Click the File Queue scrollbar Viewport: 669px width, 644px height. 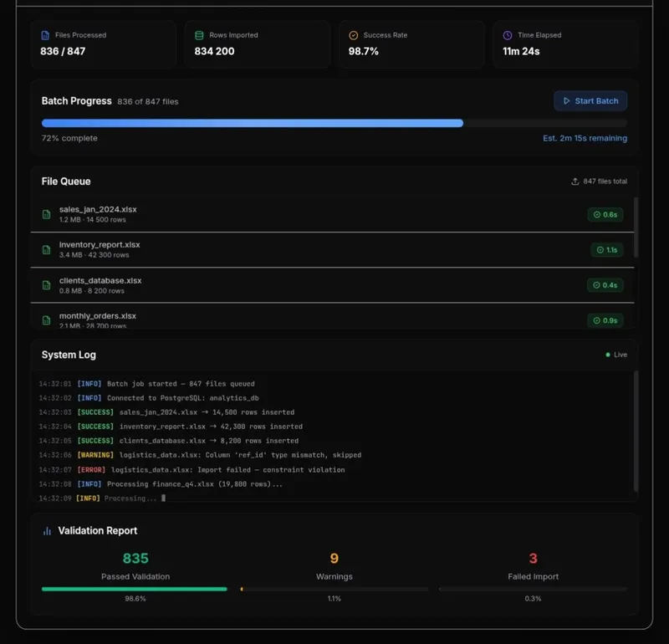coord(636,227)
